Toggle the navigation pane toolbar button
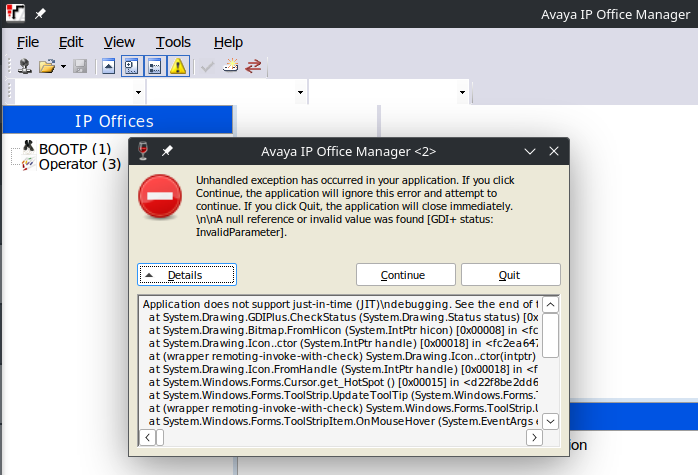Viewport: 698px width, 475px height. point(132,66)
